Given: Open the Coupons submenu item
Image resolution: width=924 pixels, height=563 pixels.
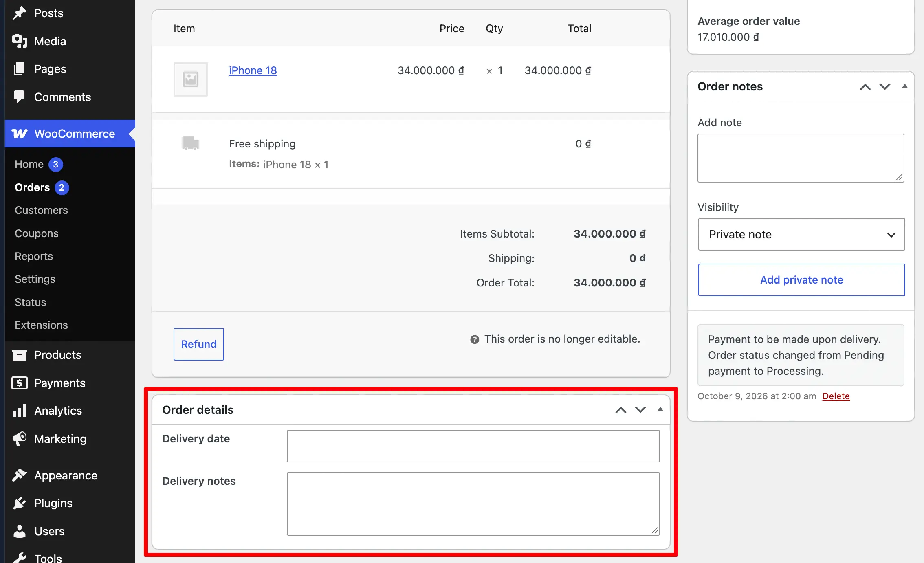Looking at the screenshot, I should pos(37,233).
